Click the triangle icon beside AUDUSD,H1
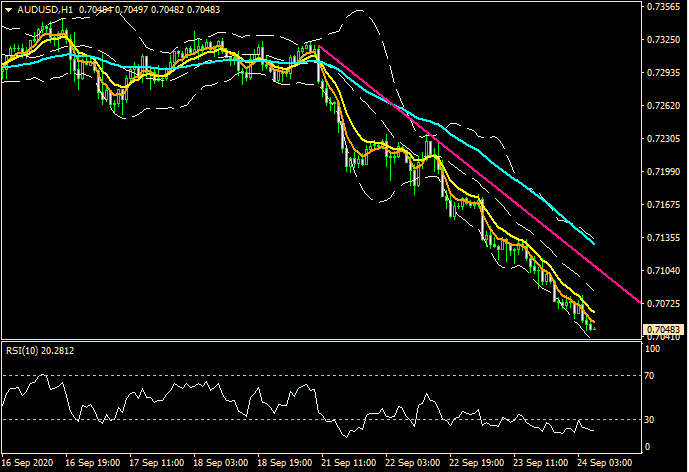Viewport: 689px width, 472px height. point(7,9)
